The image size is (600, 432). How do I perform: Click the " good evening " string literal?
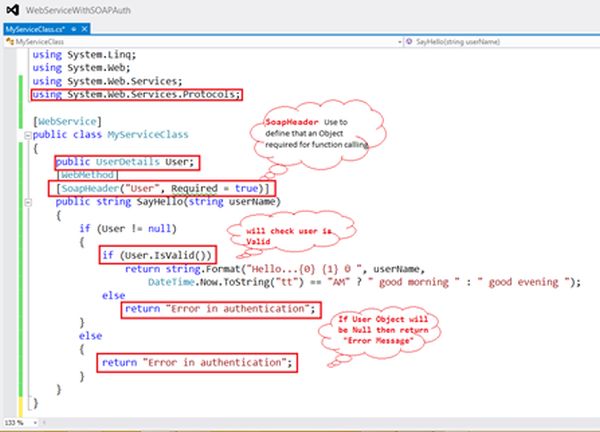pos(523,282)
